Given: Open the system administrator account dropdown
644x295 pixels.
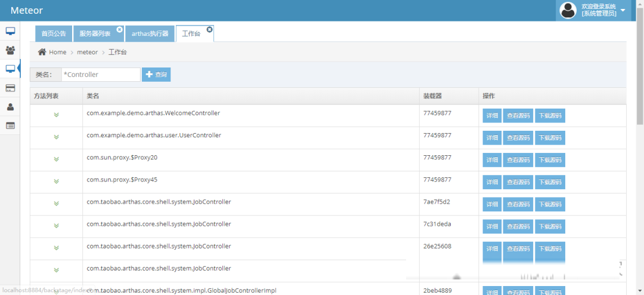Looking at the screenshot, I should [623, 10].
